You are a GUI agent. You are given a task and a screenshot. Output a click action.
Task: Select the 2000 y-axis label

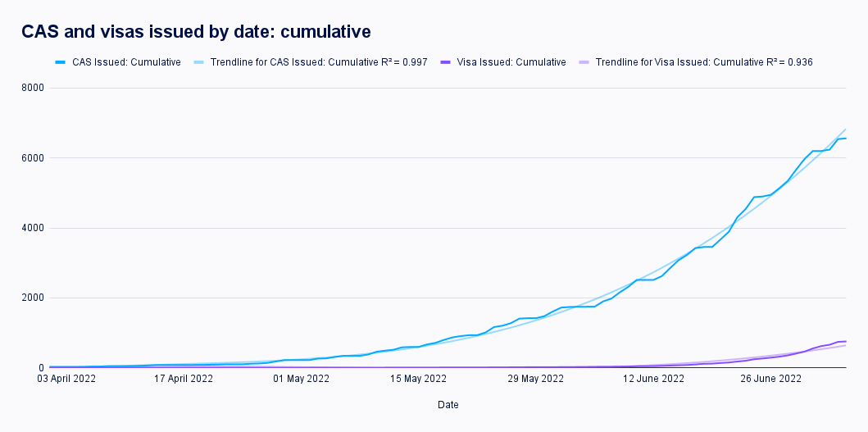point(32,298)
